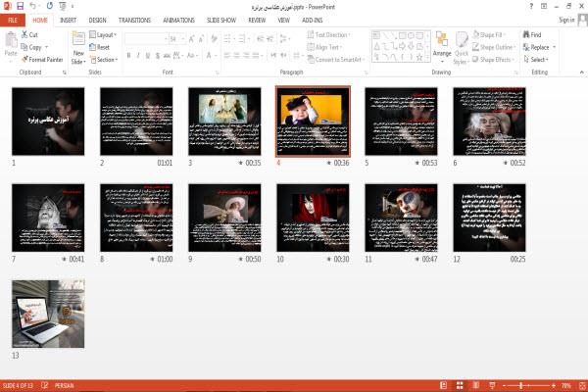Toggle Italic formatting button
This screenshot has height=392, width=588.
pos(138,56)
